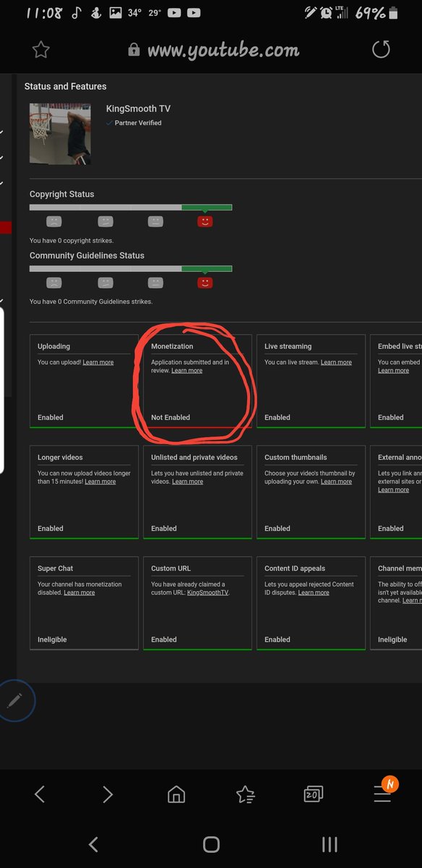Tap the floating pencil edit icon
Viewport: 422px width, 868px height.
pos(14,700)
